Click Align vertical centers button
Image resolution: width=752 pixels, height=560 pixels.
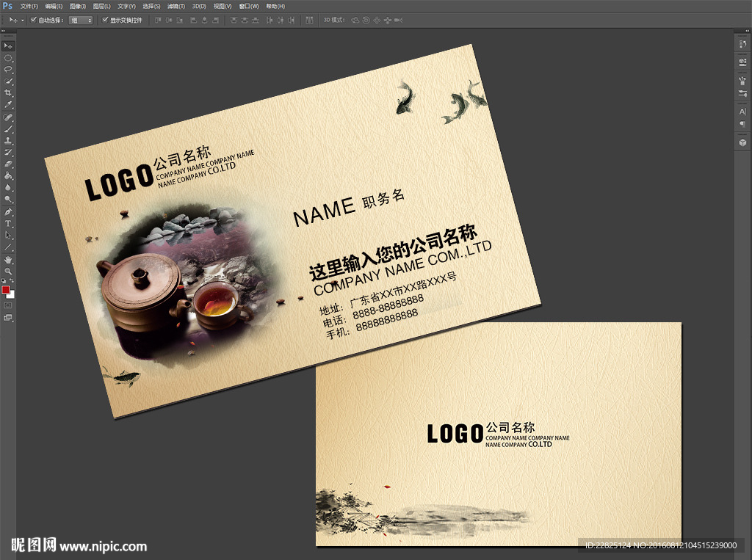(169, 20)
